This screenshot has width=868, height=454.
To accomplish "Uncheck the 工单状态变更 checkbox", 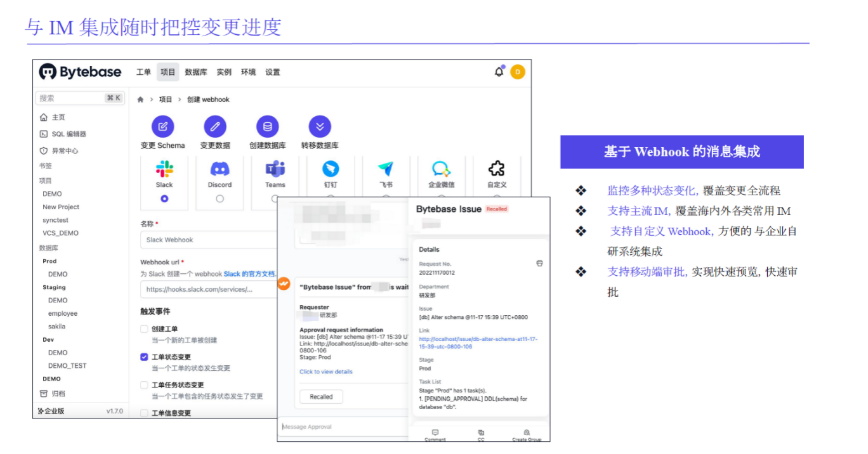I will pyautogui.click(x=144, y=357).
